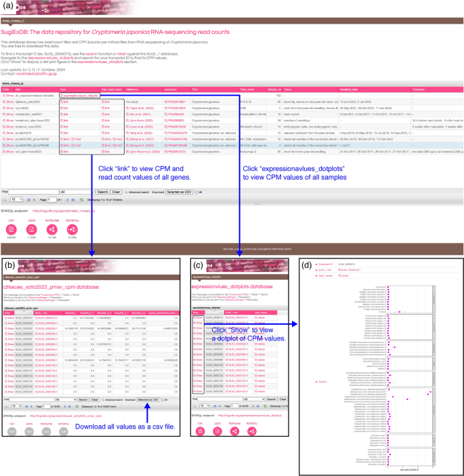Open field filter 'All' dropdown in panel (b)
464x476 pixels.
[x=66, y=400]
